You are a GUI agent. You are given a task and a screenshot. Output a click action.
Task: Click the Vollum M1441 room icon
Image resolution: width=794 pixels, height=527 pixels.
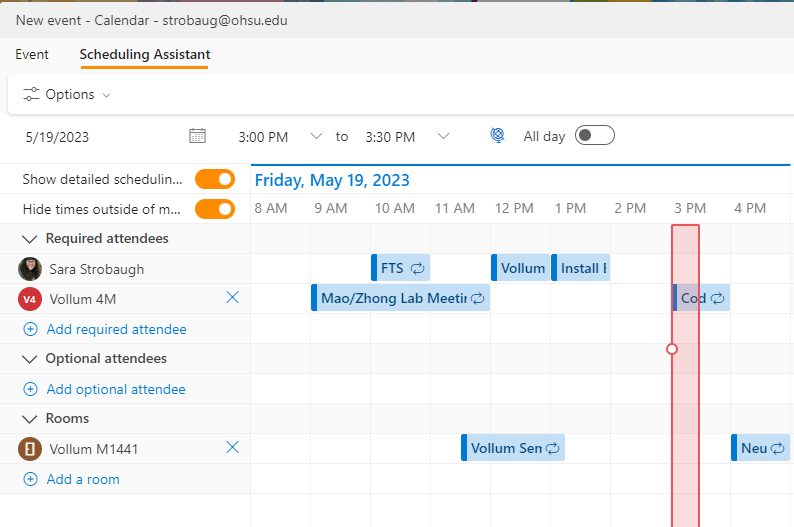pyautogui.click(x=30, y=449)
